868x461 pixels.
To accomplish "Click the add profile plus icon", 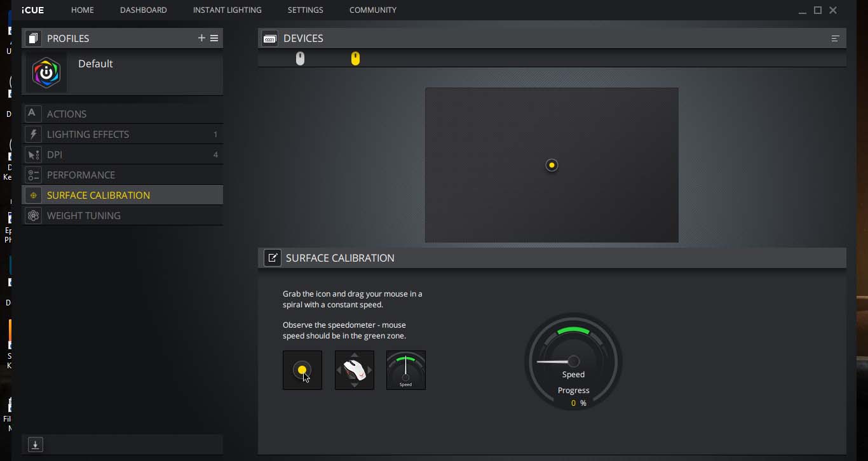I will [201, 38].
